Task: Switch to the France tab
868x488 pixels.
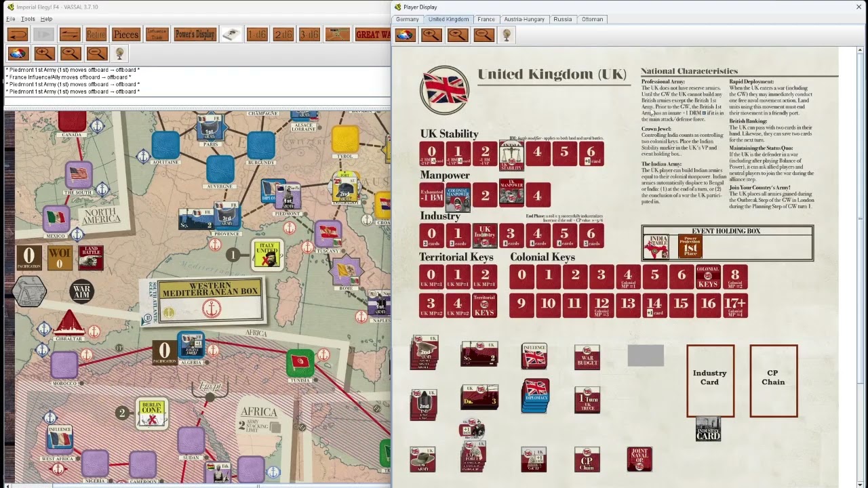Action: click(x=486, y=19)
